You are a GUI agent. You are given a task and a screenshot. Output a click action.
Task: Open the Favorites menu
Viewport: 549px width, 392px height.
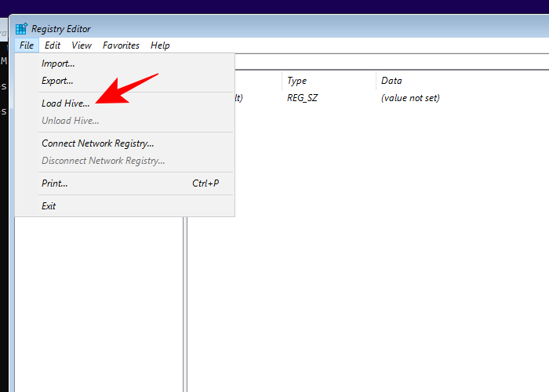click(x=121, y=45)
